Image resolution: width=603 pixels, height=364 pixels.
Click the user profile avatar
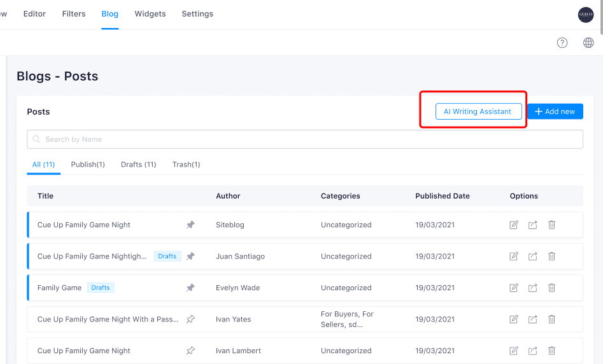tap(585, 15)
